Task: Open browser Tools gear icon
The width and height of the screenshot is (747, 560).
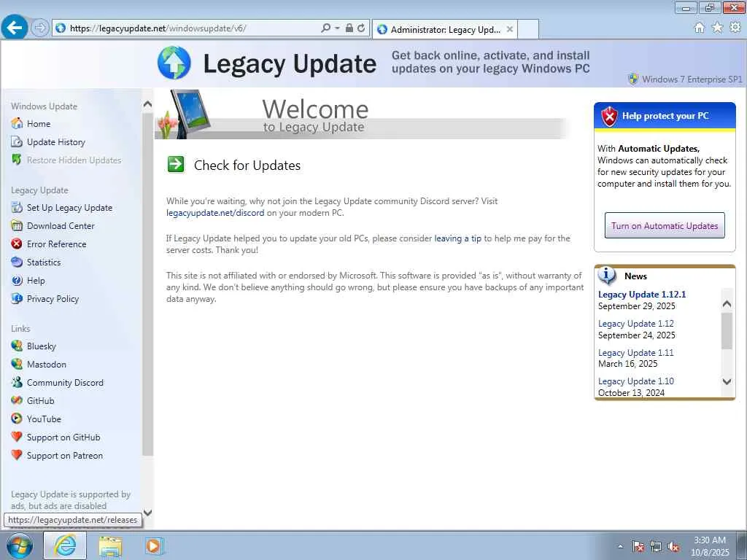Action: (x=735, y=28)
